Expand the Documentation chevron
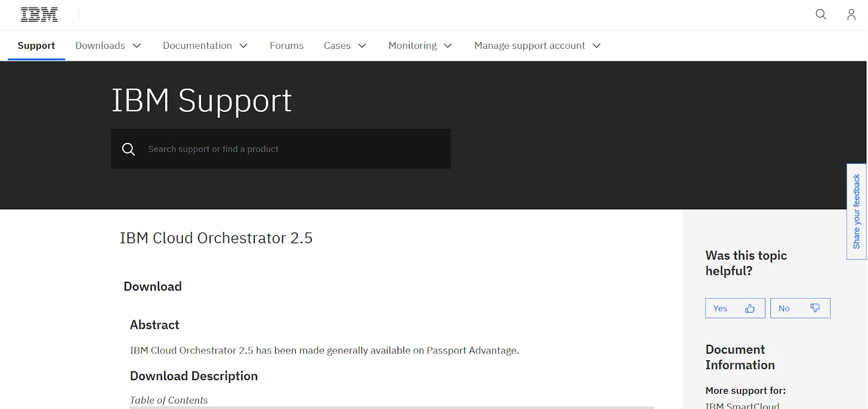868x409 pixels. [x=244, y=46]
